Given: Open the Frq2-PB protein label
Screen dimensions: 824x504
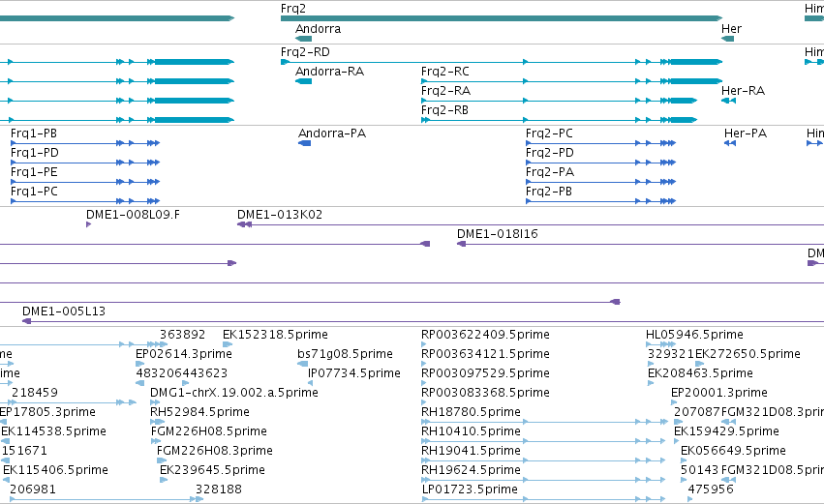Looking at the screenshot, I should click(x=549, y=192).
